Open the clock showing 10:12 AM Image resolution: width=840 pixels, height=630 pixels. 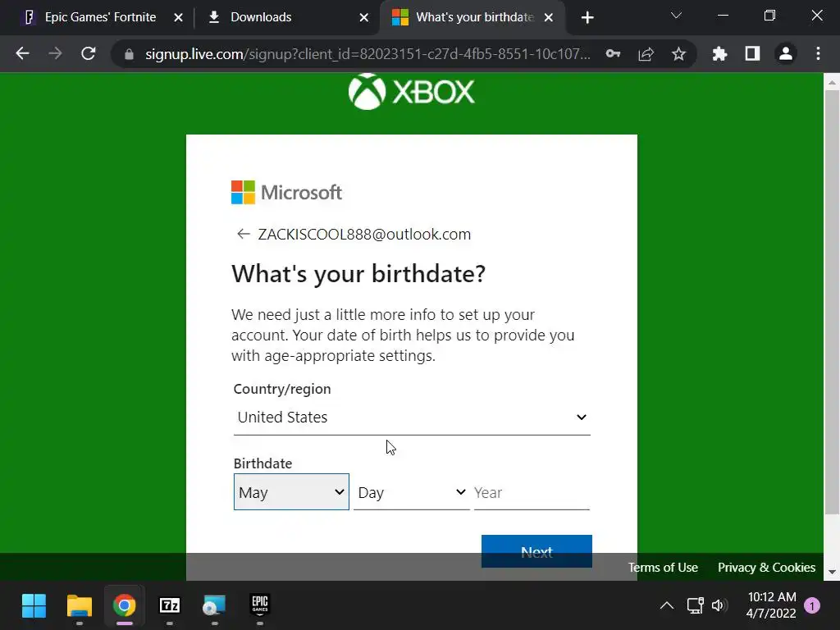tap(771, 605)
